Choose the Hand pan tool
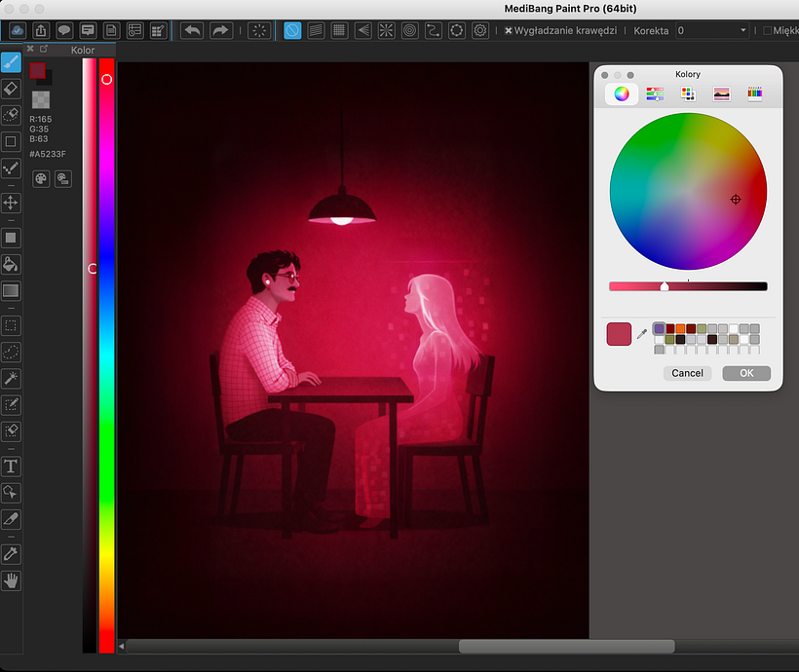The width and height of the screenshot is (799, 672). coord(12,580)
